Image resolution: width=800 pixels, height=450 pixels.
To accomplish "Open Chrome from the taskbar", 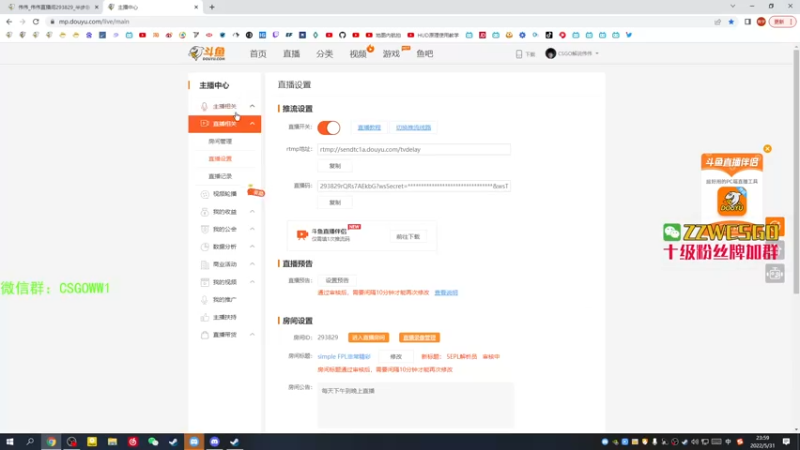I will pyautogui.click(x=51, y=442).
